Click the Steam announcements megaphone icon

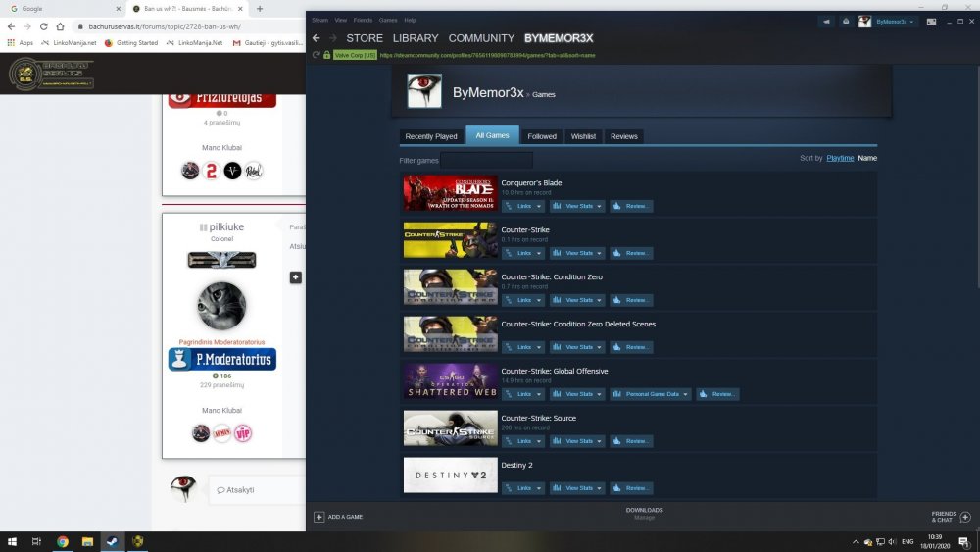click(825, 21)
